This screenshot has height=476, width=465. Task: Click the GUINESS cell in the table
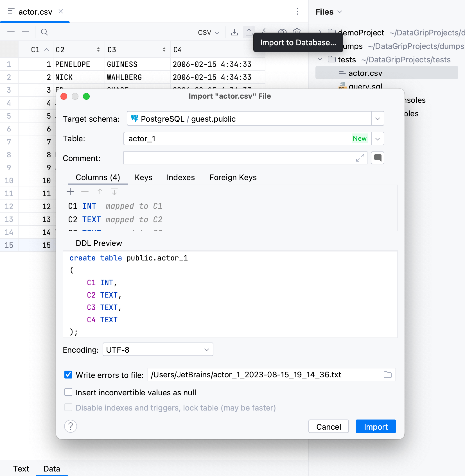[x=138, y=64]
